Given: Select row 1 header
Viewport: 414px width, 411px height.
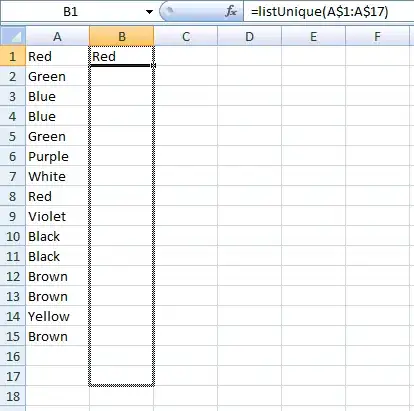Looking at the screenshot, I should (13, 56).
